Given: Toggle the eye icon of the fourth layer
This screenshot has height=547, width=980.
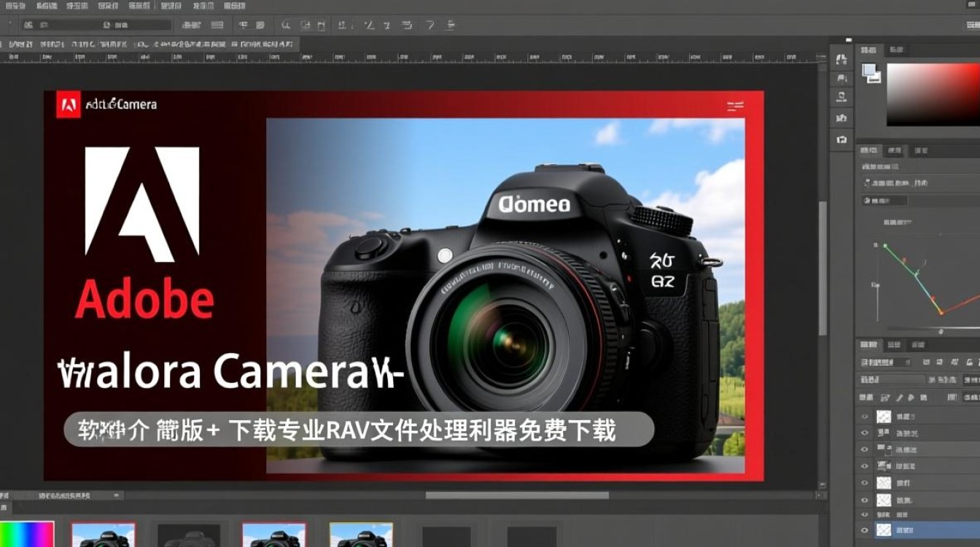Looking at the screenshot, I should tap(866, 465).
